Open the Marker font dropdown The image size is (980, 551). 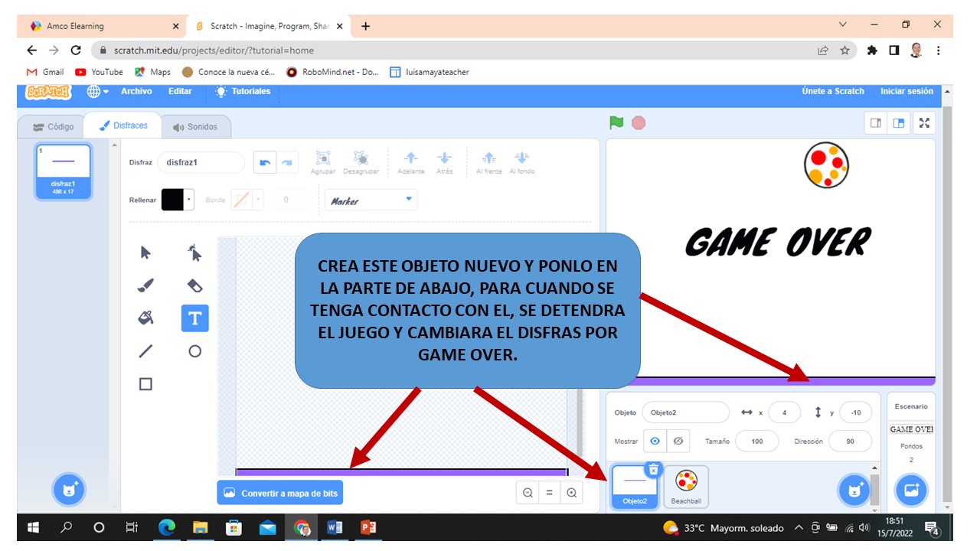pyautogui.click(x=371, y=201)
